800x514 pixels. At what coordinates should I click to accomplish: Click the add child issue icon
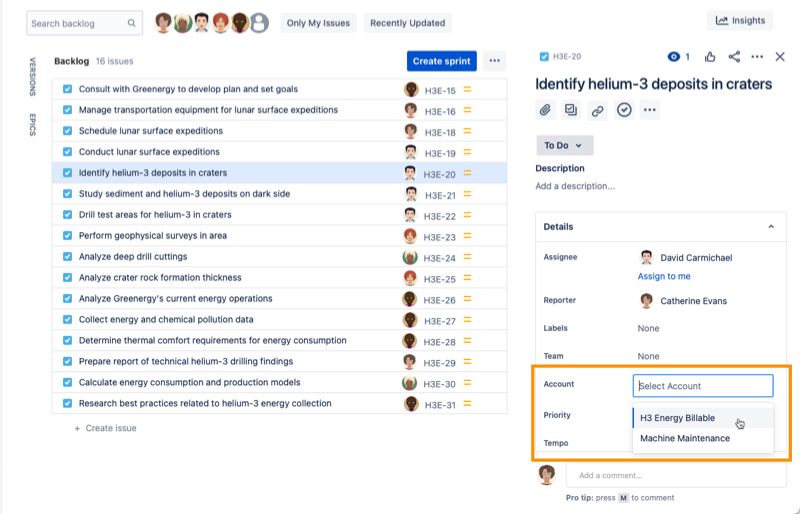[x=571, y=110]
